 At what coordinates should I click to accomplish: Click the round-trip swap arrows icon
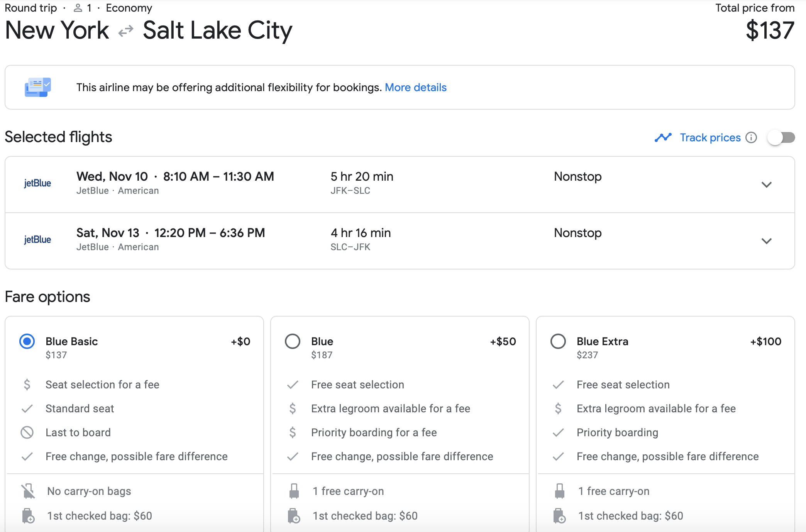point(126,31)
